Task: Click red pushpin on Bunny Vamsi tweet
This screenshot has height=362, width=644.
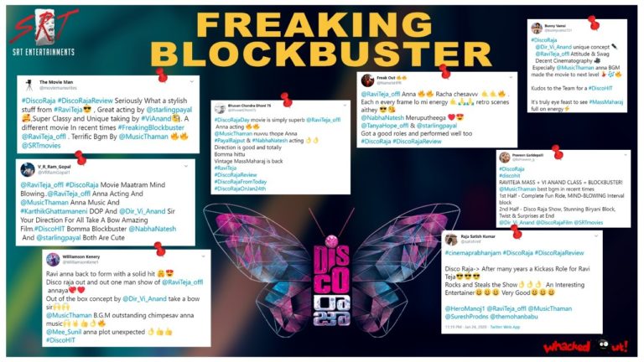Action: (594, 23)
